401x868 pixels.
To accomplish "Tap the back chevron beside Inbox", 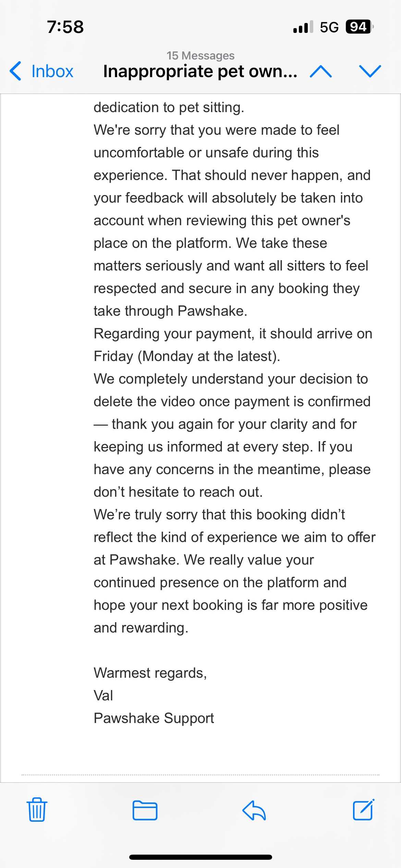I will point(16,71).
